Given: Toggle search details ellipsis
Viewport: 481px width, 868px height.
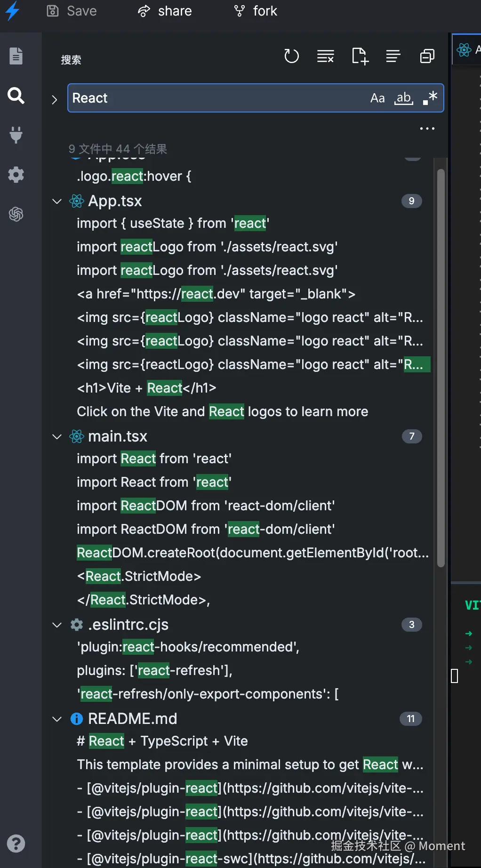Looking at the screenshot, I should click(427, 129).
